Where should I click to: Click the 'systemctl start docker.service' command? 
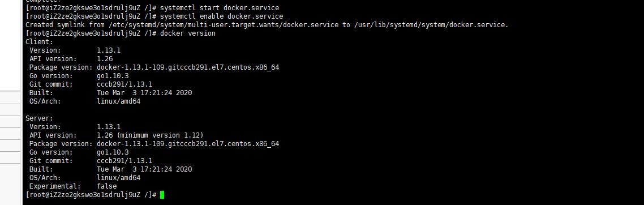(x=220, y=8)
